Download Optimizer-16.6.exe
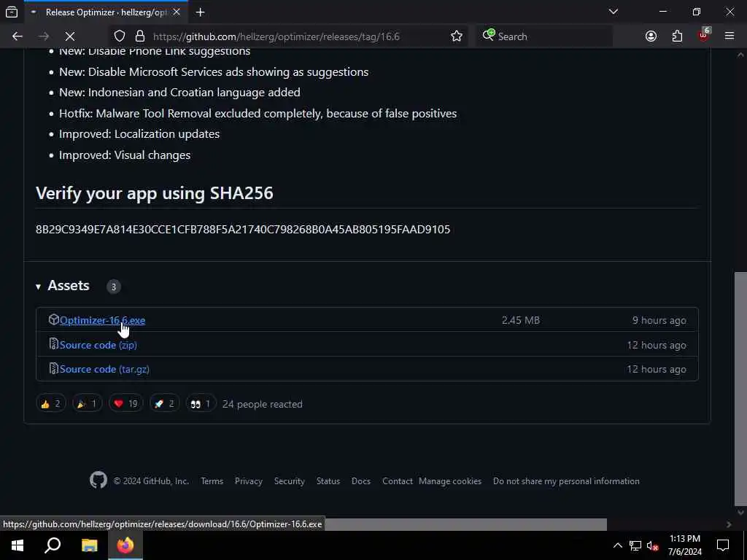 pyautogui.click(x=102, y=321)
